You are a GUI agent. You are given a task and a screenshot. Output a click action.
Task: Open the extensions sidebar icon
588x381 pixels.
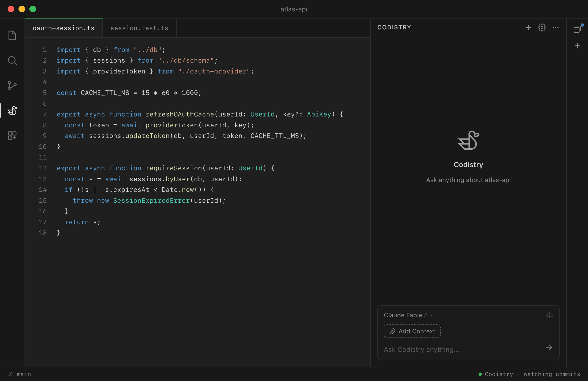click(12, 136)
